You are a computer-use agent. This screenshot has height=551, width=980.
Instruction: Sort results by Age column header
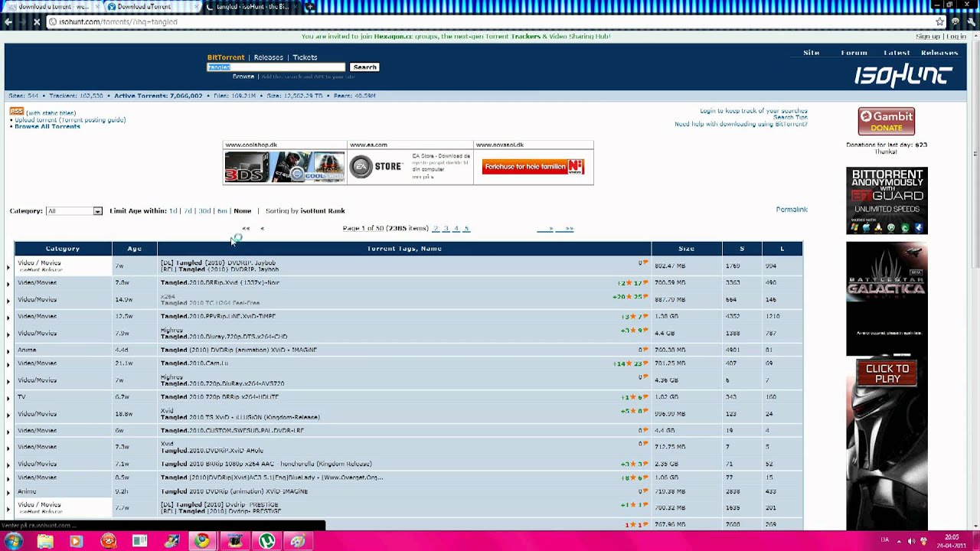coord(134,249)
